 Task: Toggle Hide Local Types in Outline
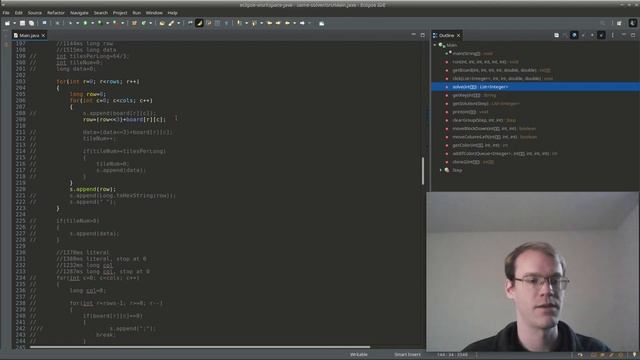point(601,36)
